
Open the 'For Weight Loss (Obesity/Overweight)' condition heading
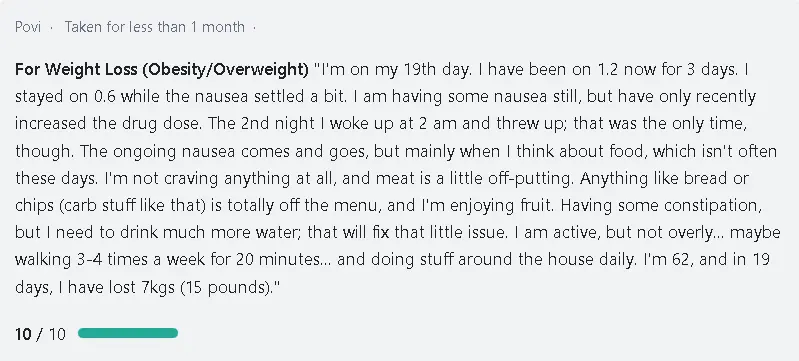pyautogui.click(x=162, y=70)
